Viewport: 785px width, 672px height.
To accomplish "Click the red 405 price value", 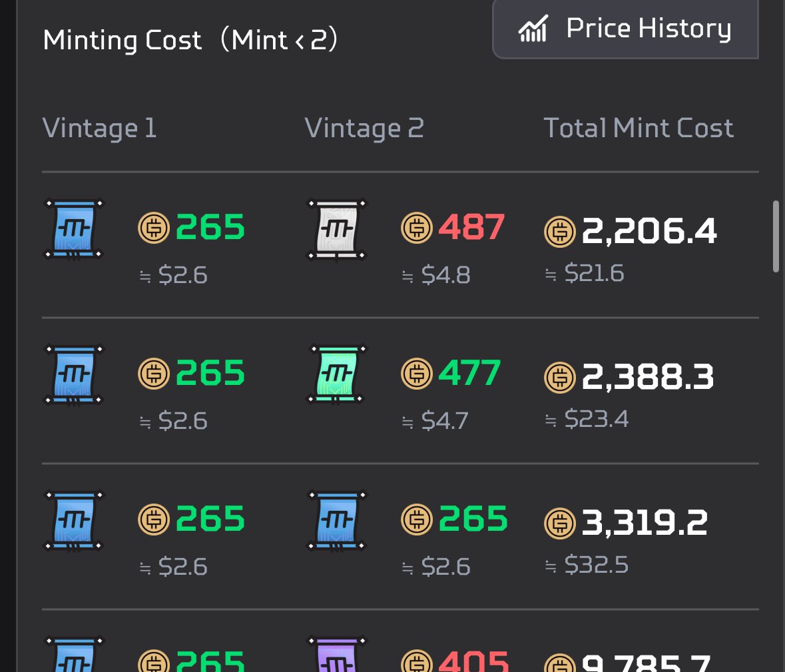I will coord(473,661).
